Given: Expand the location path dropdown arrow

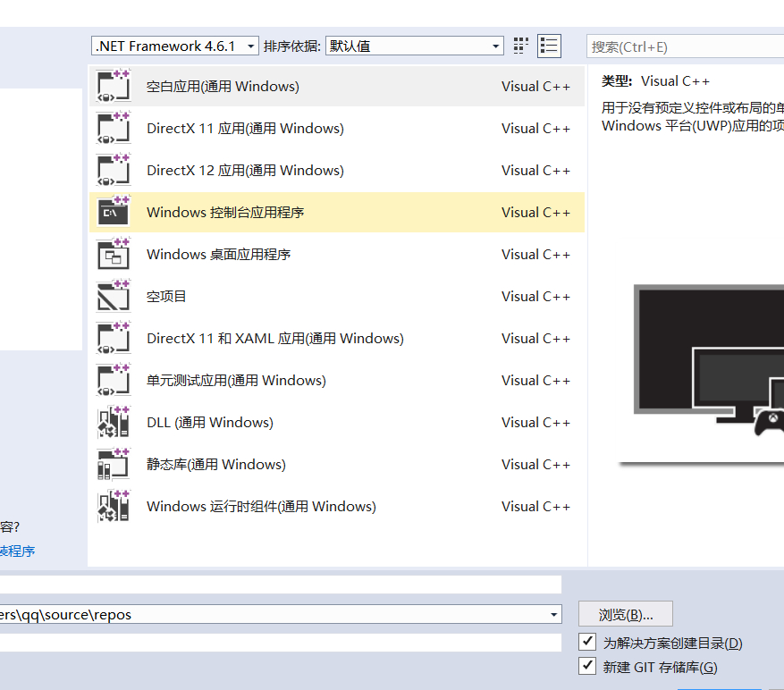Looking at the screenshot, I should click(x=553, y=615).
